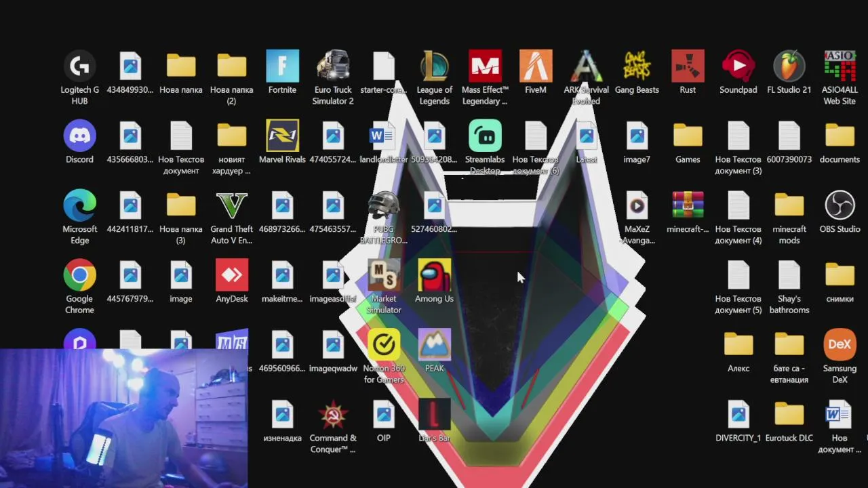
Task: Open the makeitme image file
Action: pyautogui.click(x=282, y=281)
